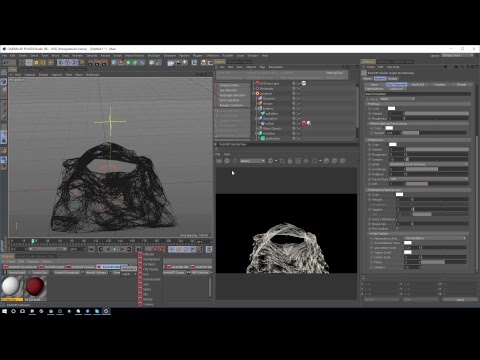
Task: Collapse the Back-lighting/Translucency section
Action: pyautogui.click(x=370, y=124)
